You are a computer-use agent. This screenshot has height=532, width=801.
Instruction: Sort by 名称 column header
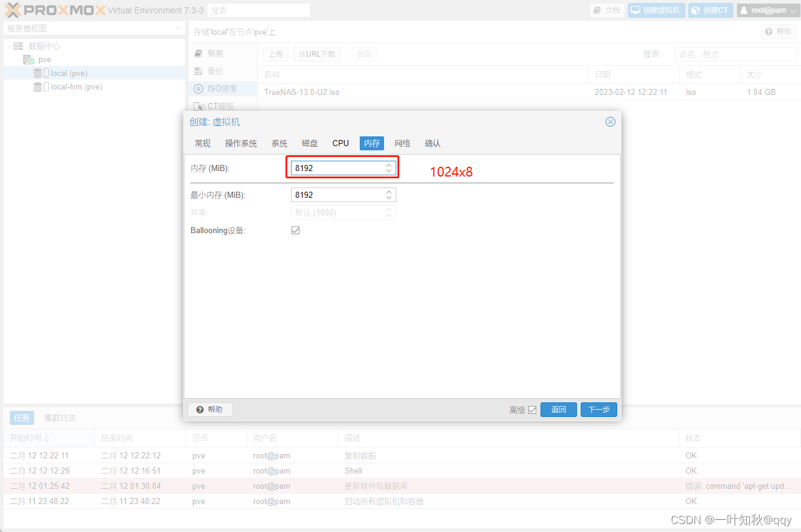(423, 75)
